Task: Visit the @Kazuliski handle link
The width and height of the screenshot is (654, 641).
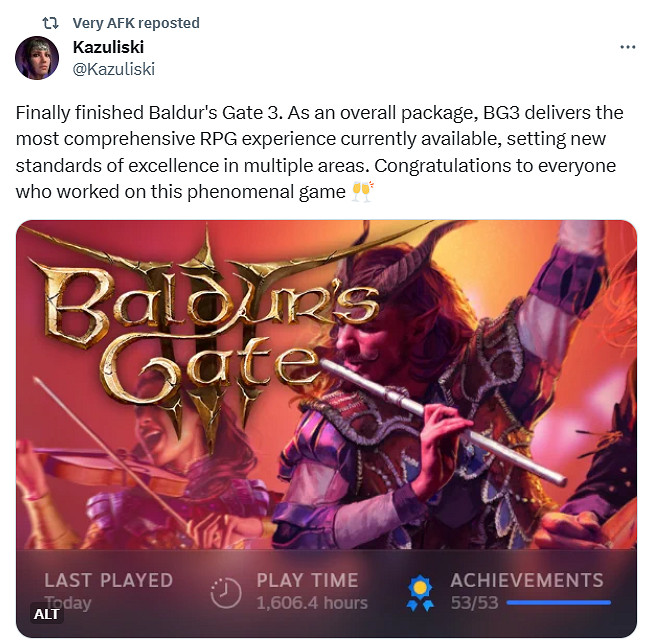Action: (x=114, y=69)
